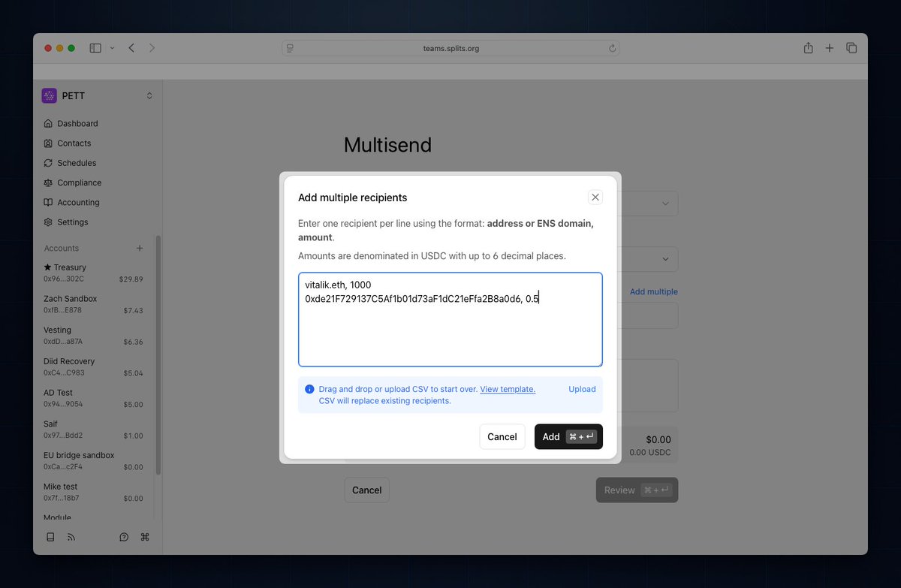Click the Multisend page heading
This screenshot has width=901, height=588.
pos(387,145)
